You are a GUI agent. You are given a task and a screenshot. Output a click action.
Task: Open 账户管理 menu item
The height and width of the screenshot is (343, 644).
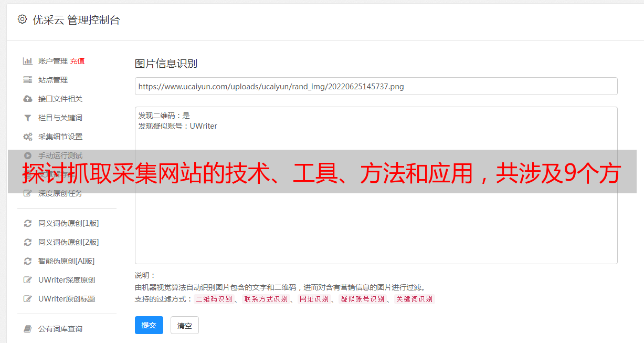(53, 61)
